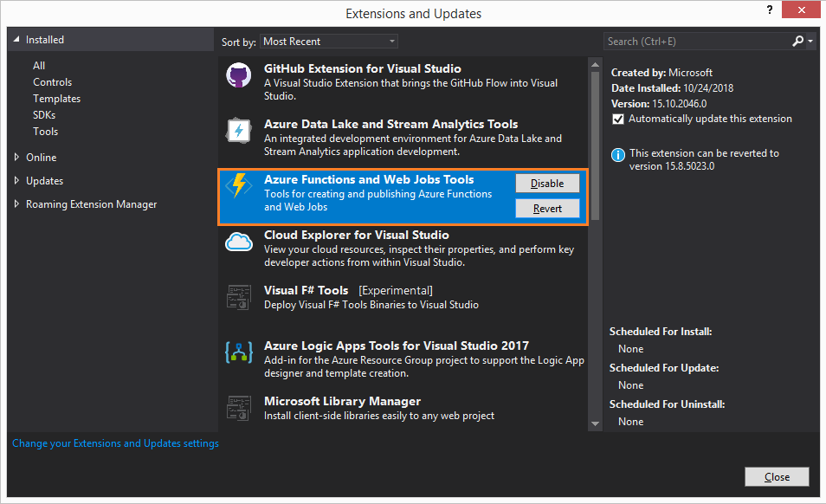Open the help question mark button
826x504 pixels.
[770, 10]
